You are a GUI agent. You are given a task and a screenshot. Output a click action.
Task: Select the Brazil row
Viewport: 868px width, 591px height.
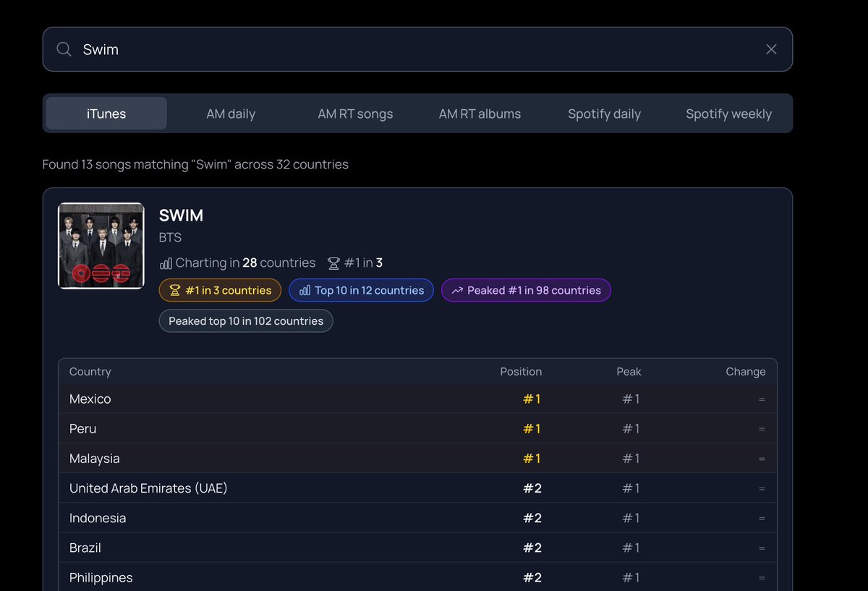pos(417,548)
